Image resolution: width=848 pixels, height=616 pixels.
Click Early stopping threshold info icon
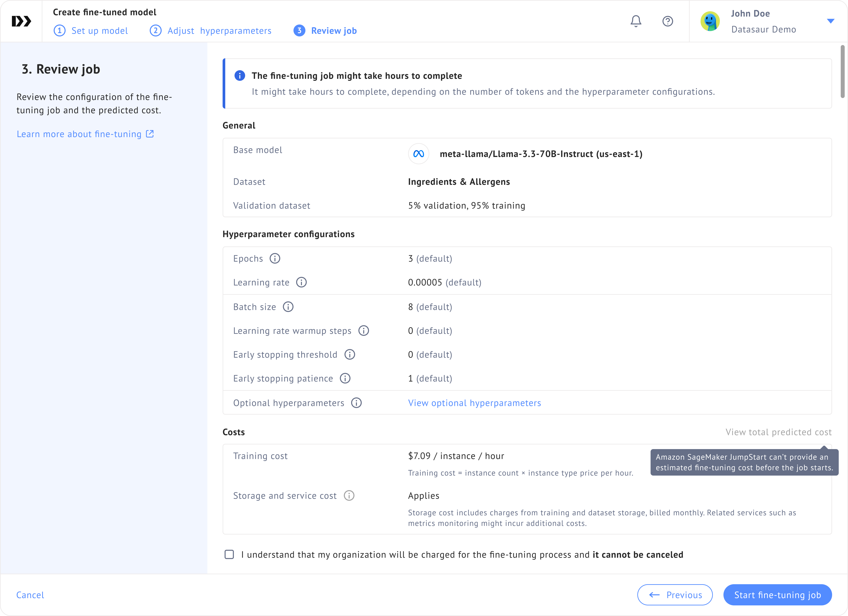(350, 355)
